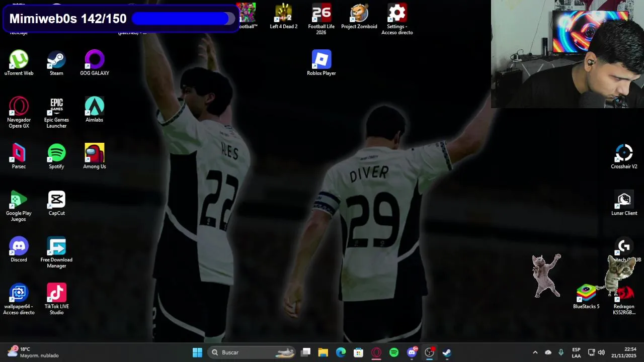Select the Roblox Player desktop icon
Image resolution: width=644 pixels, height=362 pixels.
pos(321,63)
